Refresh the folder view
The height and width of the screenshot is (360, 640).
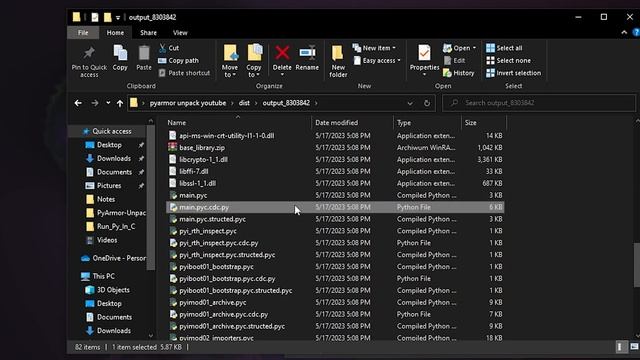click(x=427, y=103)
